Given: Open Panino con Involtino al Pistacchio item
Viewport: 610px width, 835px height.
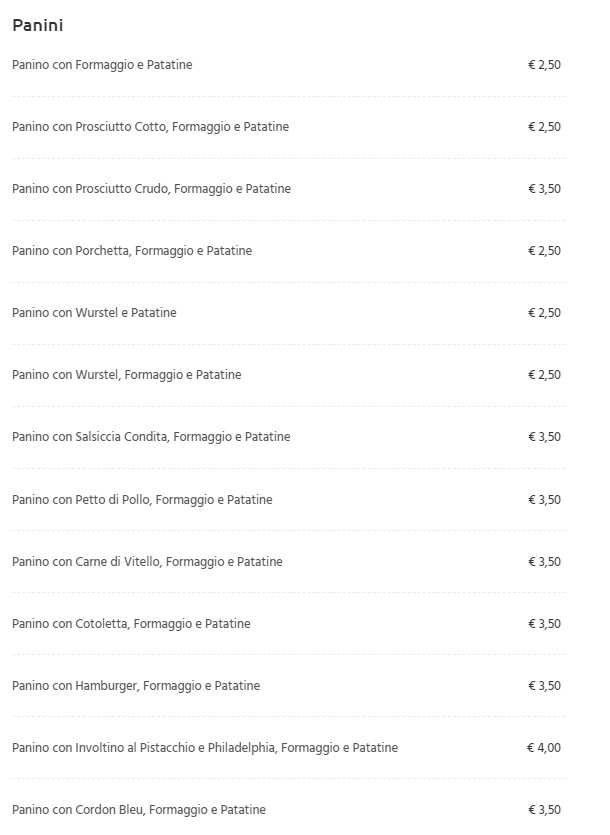Looking at the screenshot, I should click(x=205, y=748).
